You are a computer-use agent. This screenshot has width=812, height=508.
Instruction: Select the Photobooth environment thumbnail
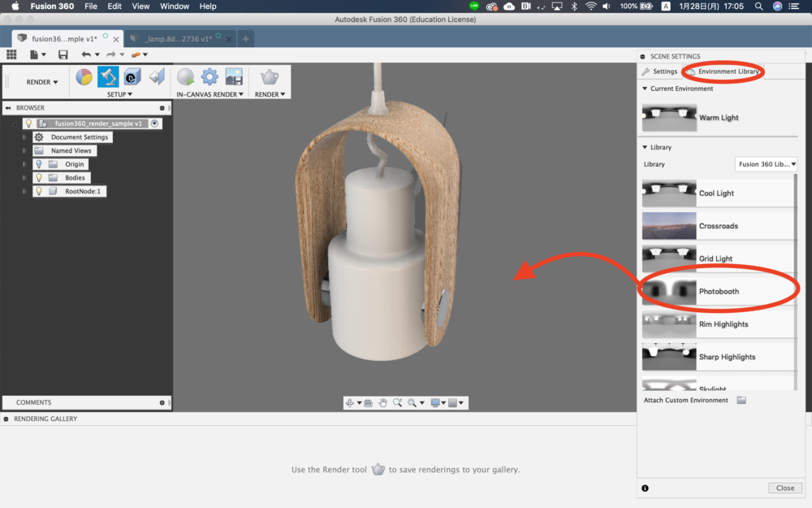point(669,291)
